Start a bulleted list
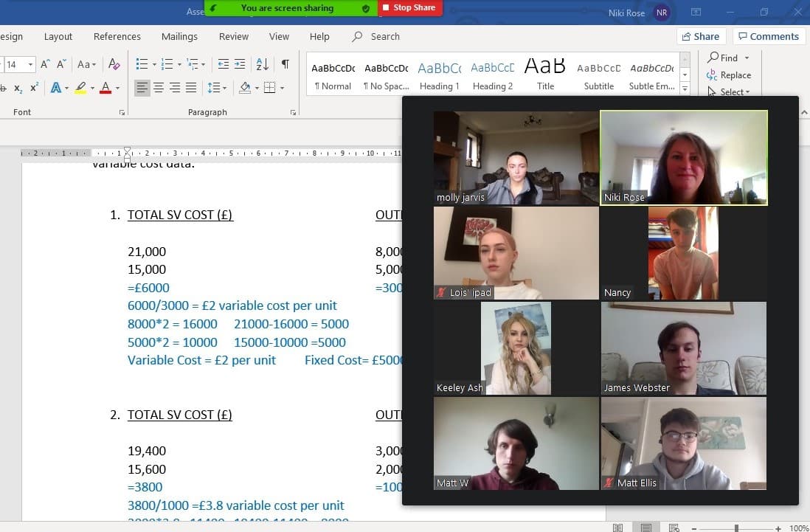Screen dimensions: 810x532 coord(142,64)
